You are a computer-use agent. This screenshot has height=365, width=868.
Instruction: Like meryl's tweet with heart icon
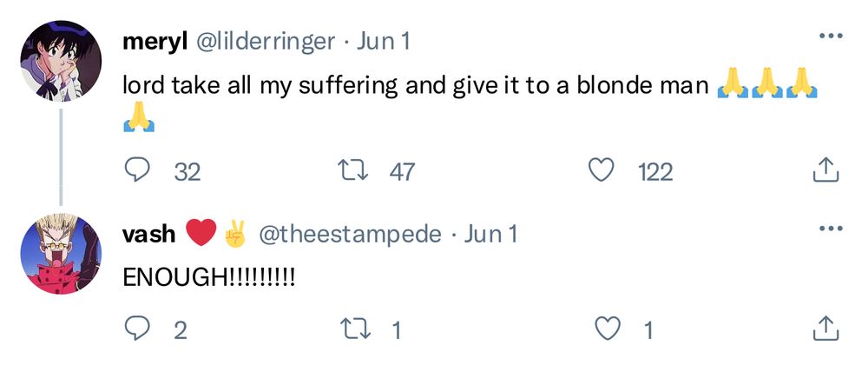click(x=602, y=171)
